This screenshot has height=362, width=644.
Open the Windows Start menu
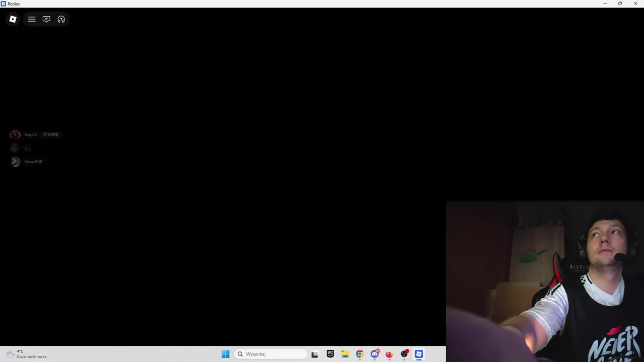point(225,354)
